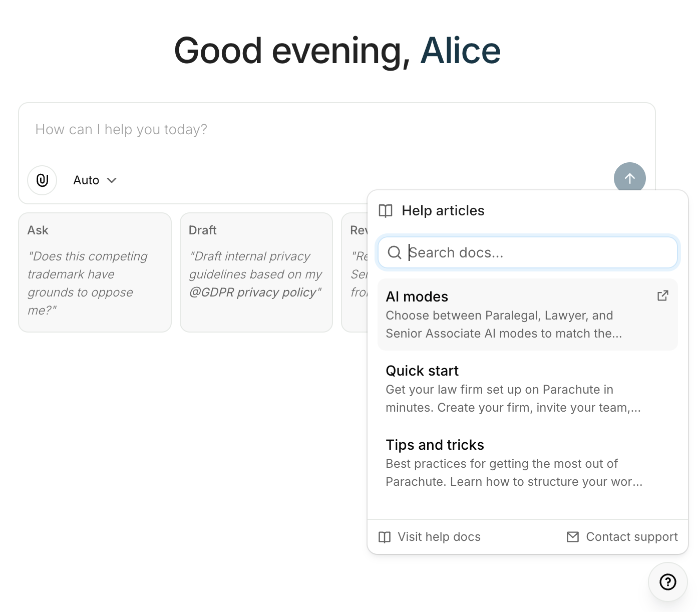
Task: Click the magnifier icon in docs search
Action: tap(395, 252)
